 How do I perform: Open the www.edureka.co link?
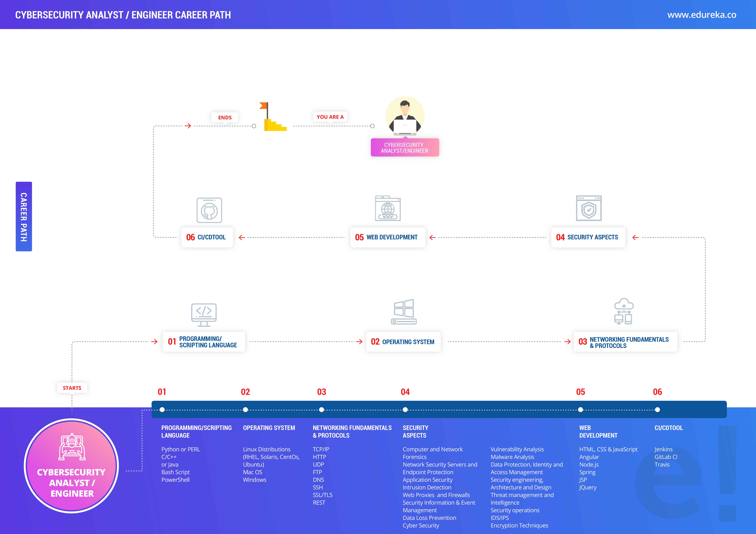701,15
